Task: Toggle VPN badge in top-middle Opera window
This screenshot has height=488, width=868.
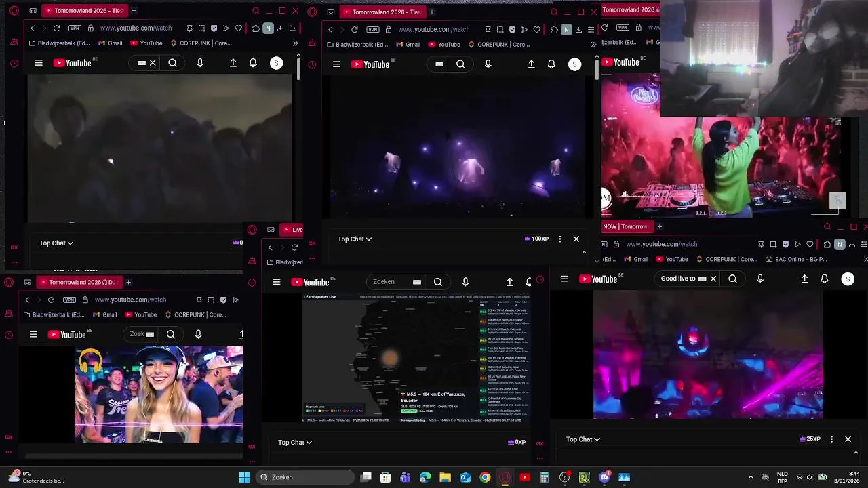Action: click(x=372, y=30)
